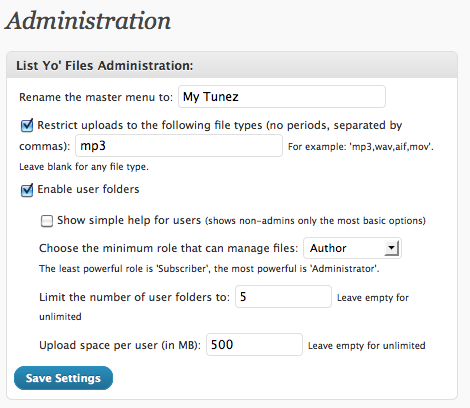The width and height of the screenshot is (470, 408).
Task: Click the arrow on the role selector
Action: click(x=391, y=248)
